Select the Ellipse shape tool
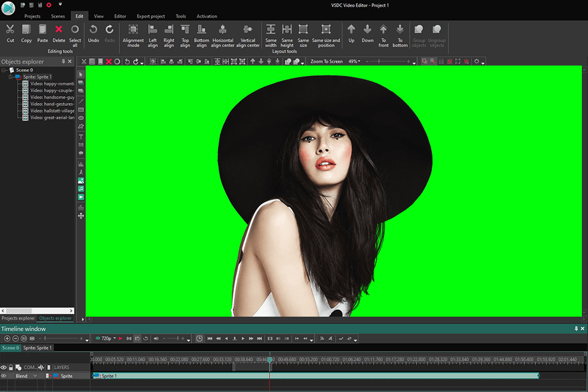Image resolution: width=588 pixels, height=392 pixels. 81,118
